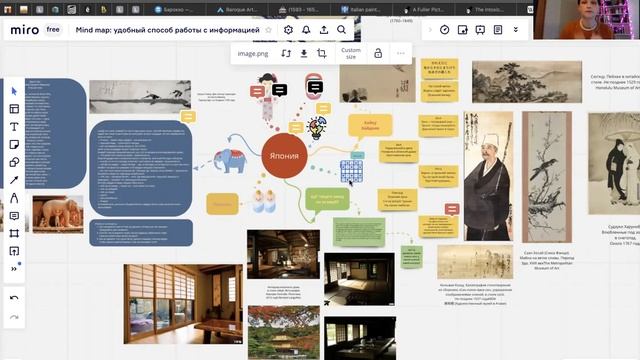Viewport: 640px width, 360px height.
Task: Select the webcam video thumbnail
Action: coord(587,20)
